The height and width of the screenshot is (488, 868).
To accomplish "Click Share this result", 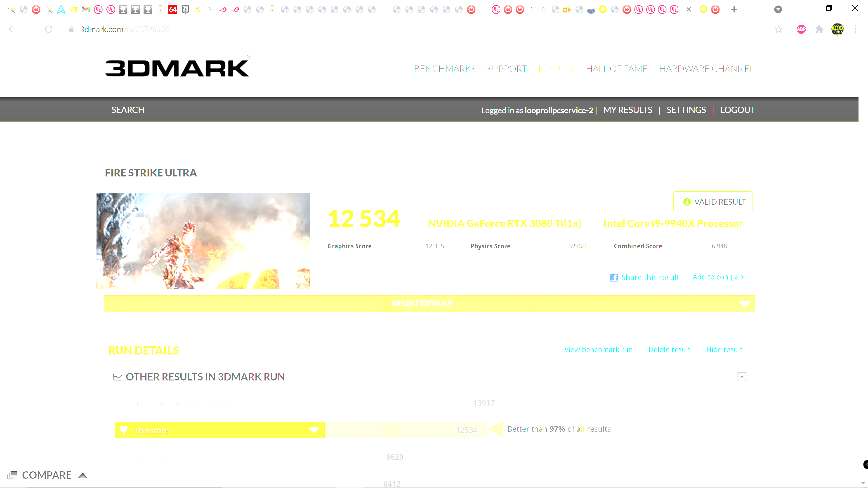I will coord(650,277).
